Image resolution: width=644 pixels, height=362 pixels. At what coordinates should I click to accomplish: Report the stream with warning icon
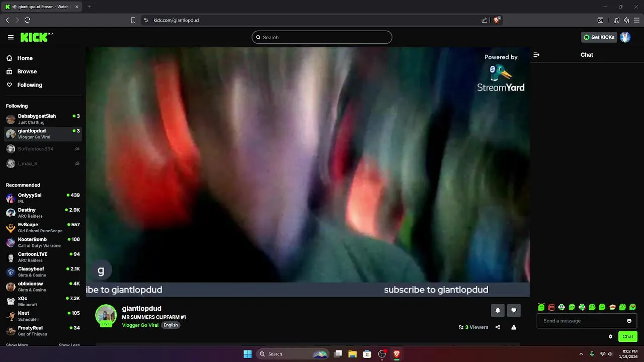click(x=514, y=327)
